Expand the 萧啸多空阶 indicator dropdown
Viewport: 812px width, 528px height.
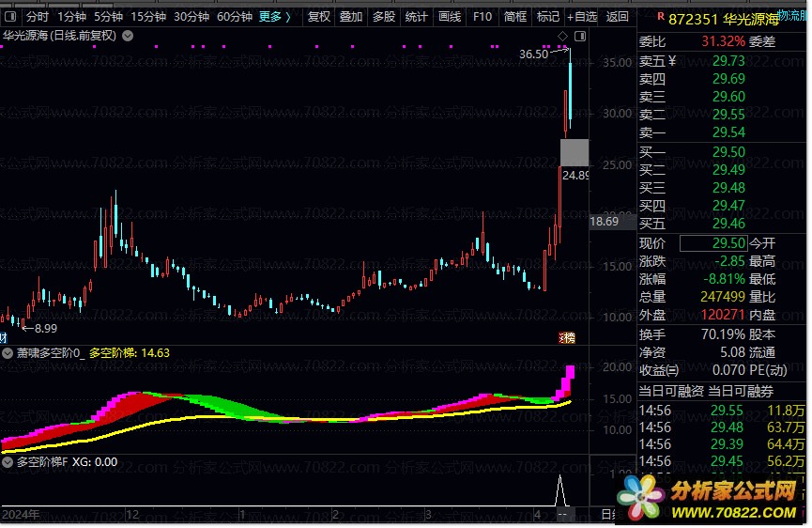(x=8, y=353)
